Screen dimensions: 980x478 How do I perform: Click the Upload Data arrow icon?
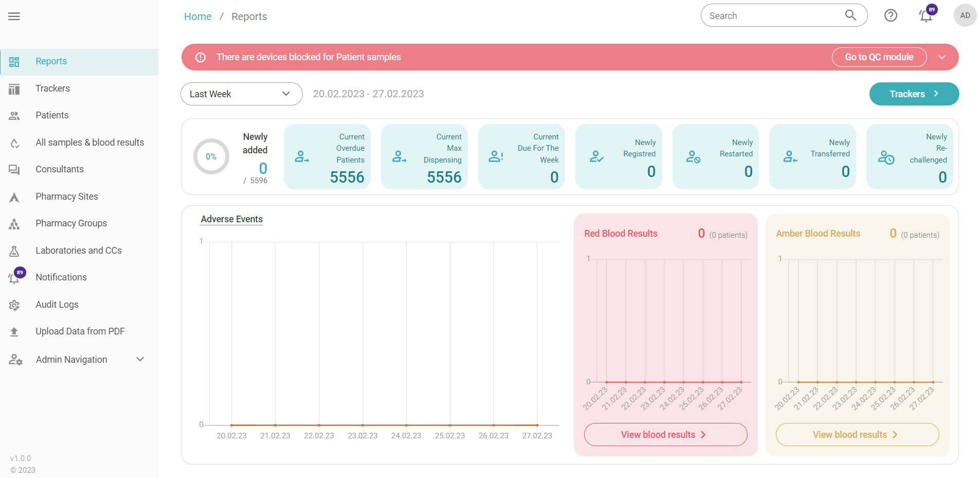coord(14,332)
